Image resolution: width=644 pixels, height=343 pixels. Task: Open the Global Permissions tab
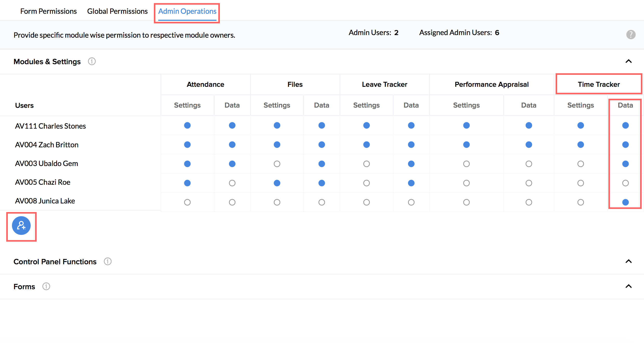click(x=117, y=11)
